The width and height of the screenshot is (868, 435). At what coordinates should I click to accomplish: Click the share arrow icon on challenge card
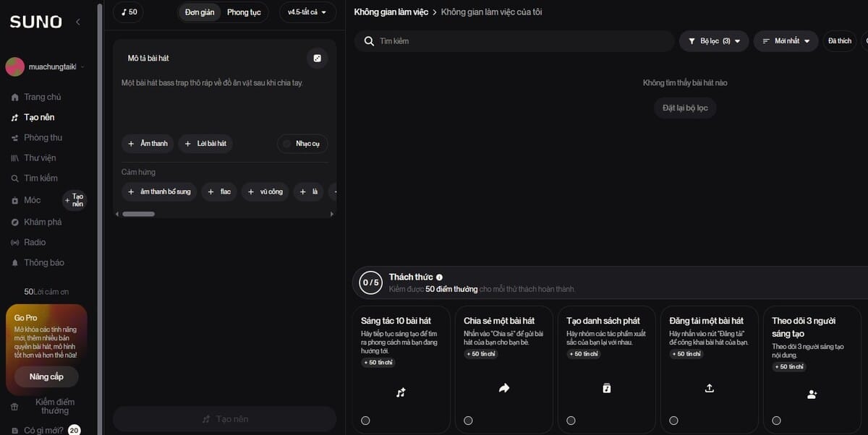pyautogui.click(x=504, y=388)
